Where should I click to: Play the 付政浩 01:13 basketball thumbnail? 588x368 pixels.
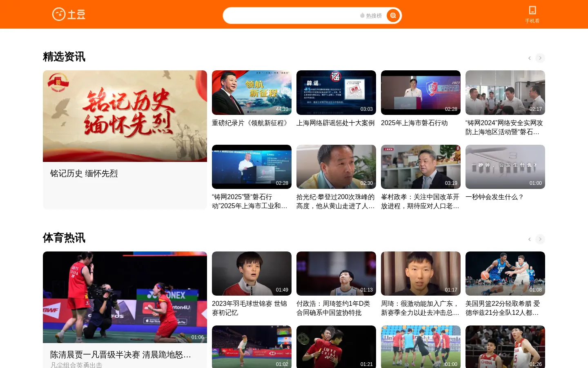[336, 274]
